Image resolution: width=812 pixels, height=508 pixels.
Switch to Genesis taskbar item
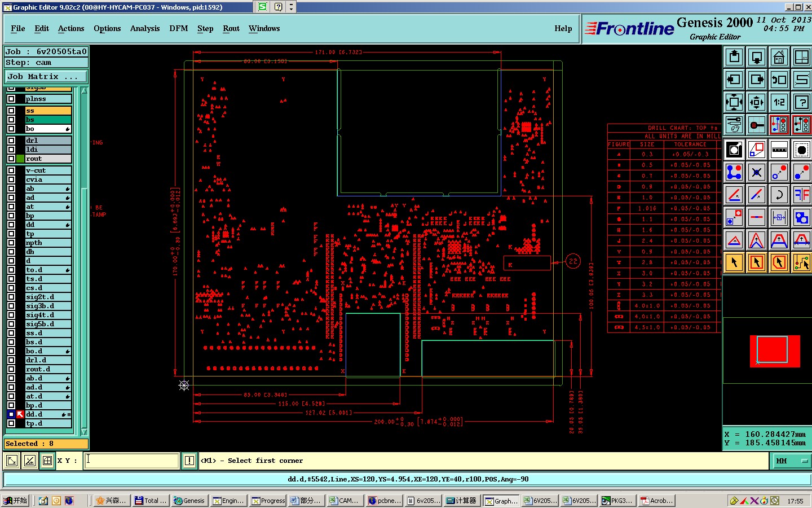[189, 501]
